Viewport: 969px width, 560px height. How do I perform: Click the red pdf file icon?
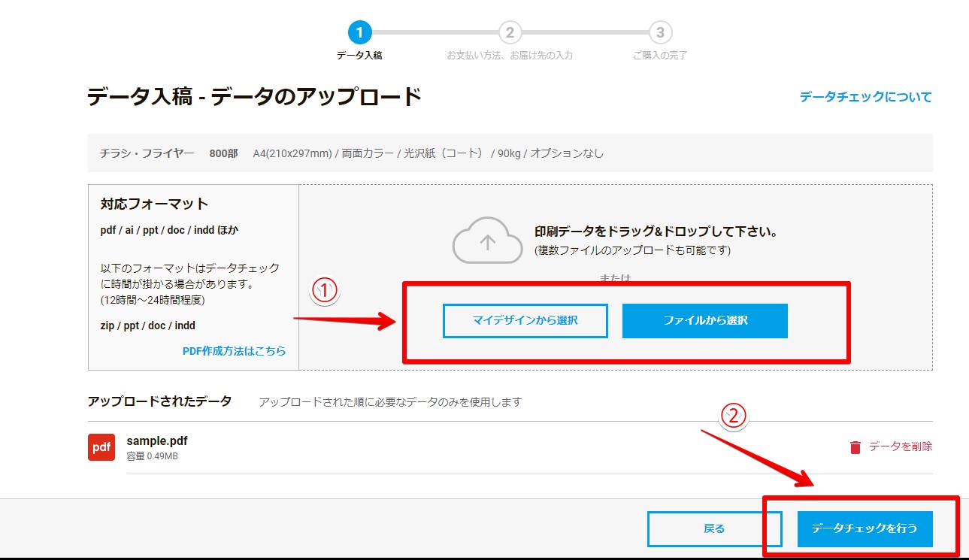click(101, 447)
